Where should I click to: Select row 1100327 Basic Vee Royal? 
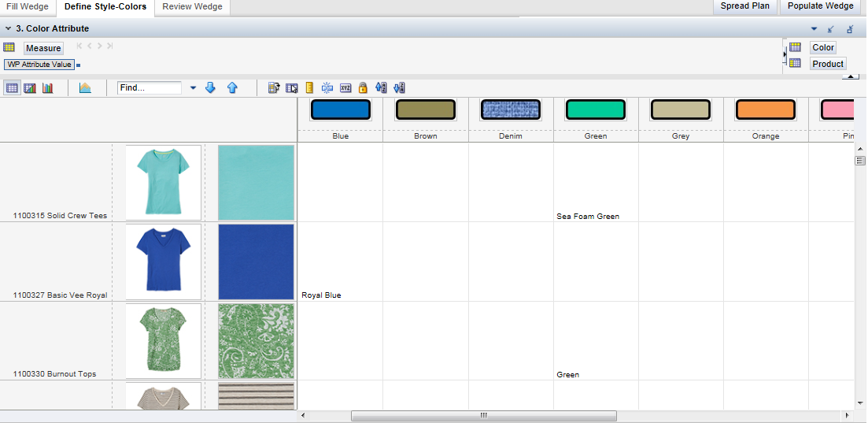point(60,295)
